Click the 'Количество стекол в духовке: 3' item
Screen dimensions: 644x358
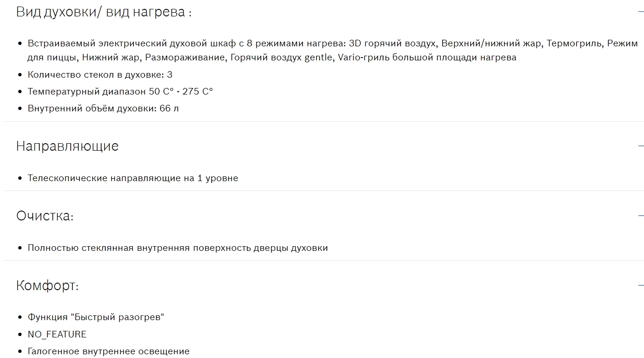[100, 75]
